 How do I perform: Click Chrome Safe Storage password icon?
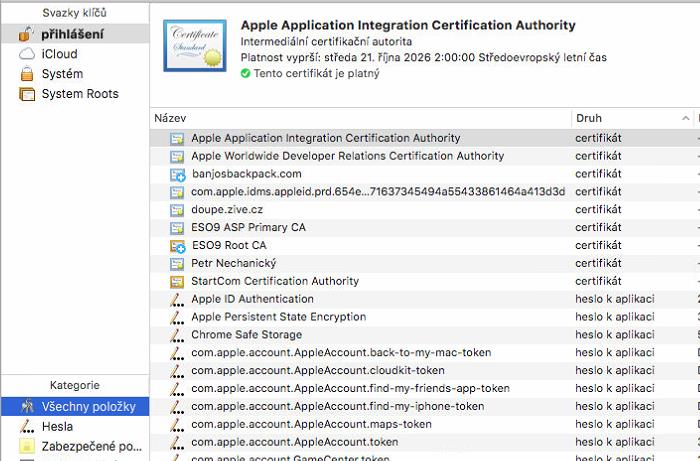177,335
